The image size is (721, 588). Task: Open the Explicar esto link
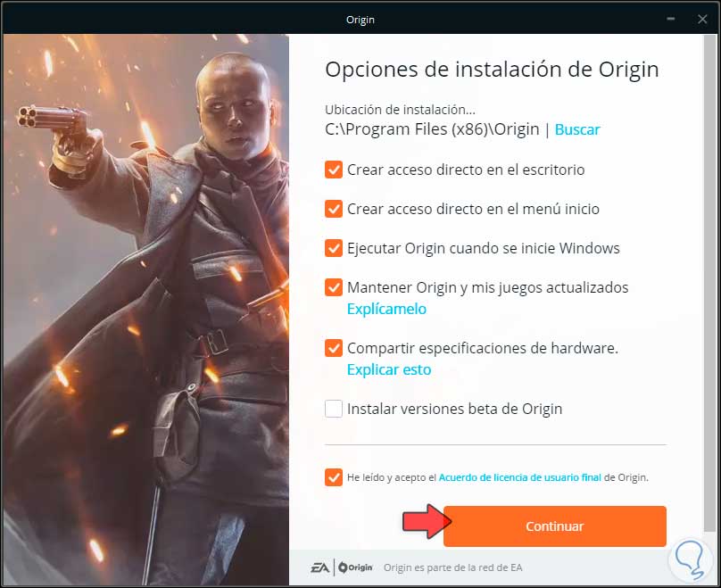tap(389, 369)
